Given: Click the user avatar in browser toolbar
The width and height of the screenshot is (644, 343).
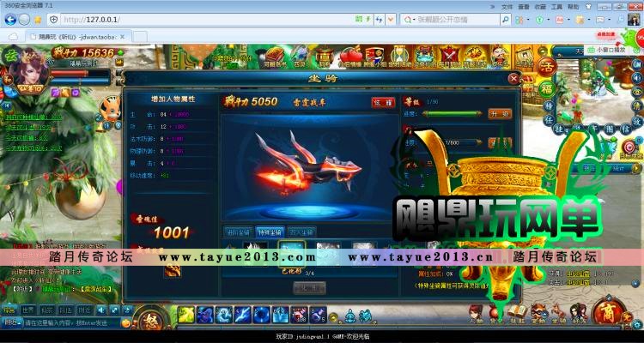Looking at the screenshot, I should (634, 19).
